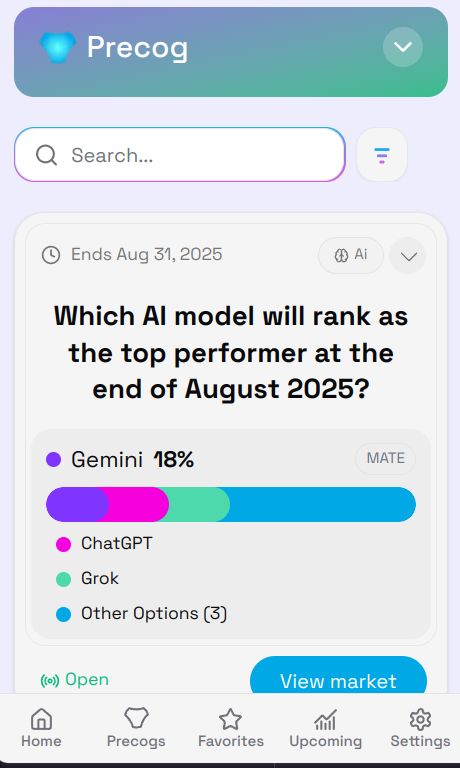The height and width of the screenshot is (768, 460).
Task: Click the blue segment of probability bar
Action: 322,504
